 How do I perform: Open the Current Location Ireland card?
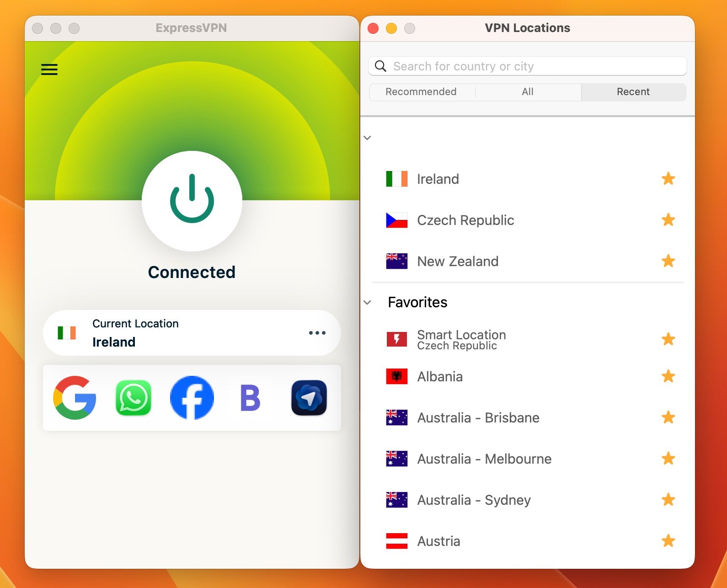192,333
